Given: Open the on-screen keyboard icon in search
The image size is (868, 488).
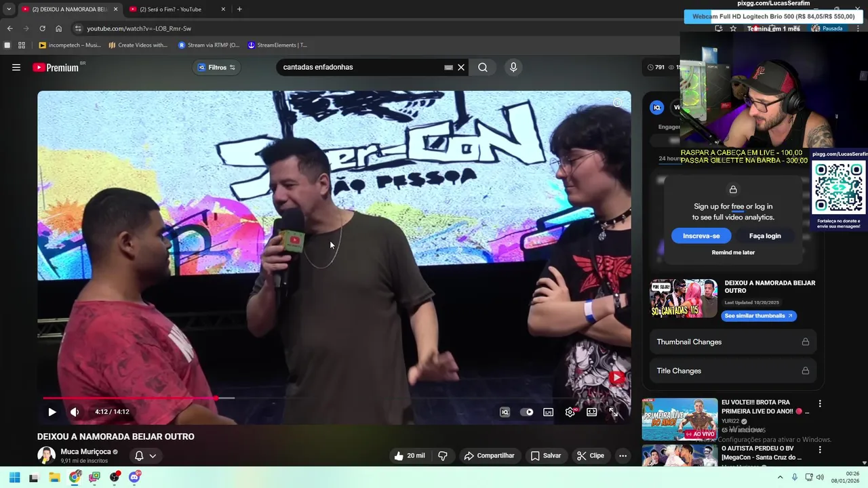Looking at the screenshot, I should pyautogui.click(x=448, y=67).
